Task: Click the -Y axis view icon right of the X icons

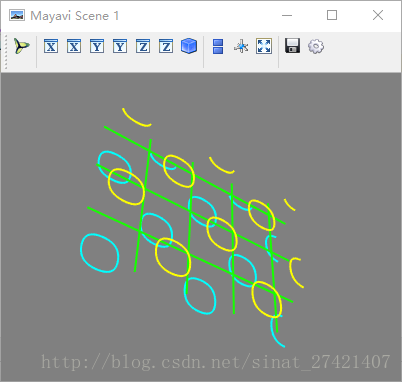Action: click(97, 46)
